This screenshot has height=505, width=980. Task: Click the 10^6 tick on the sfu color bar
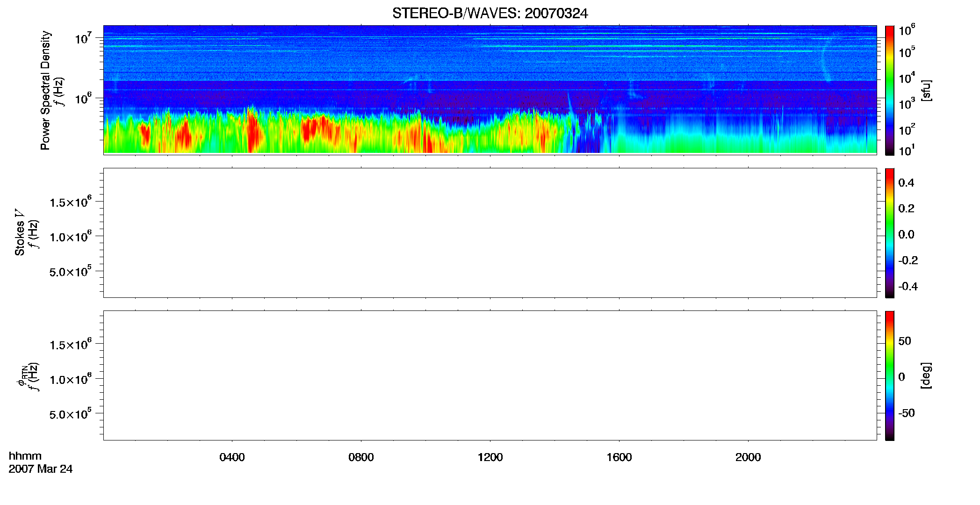907,31
